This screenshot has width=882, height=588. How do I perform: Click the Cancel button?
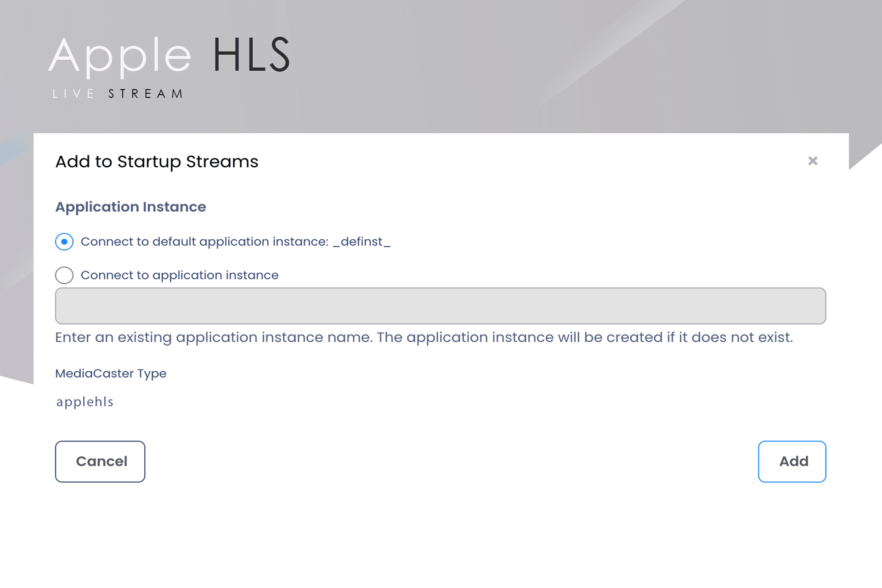click(100, 462)
